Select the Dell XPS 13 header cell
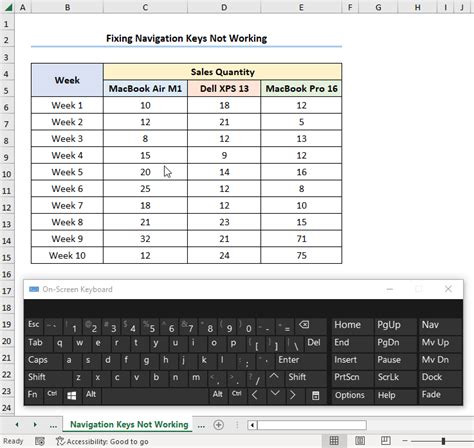 (x=224, y=89)
